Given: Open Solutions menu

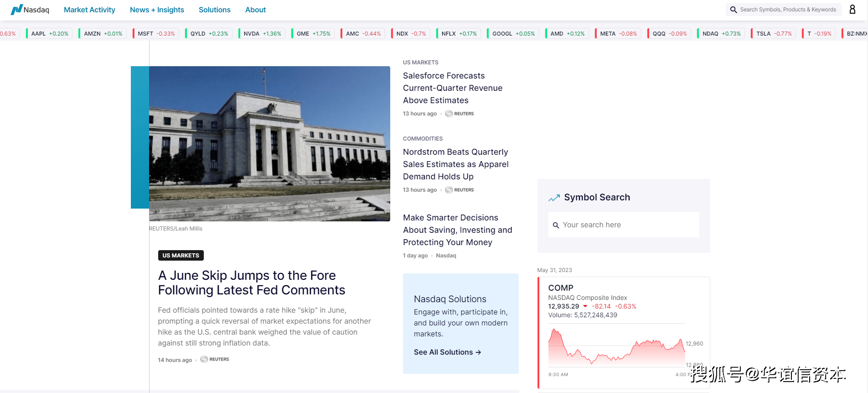Looking at the screenshot, I should coord(214,10).
